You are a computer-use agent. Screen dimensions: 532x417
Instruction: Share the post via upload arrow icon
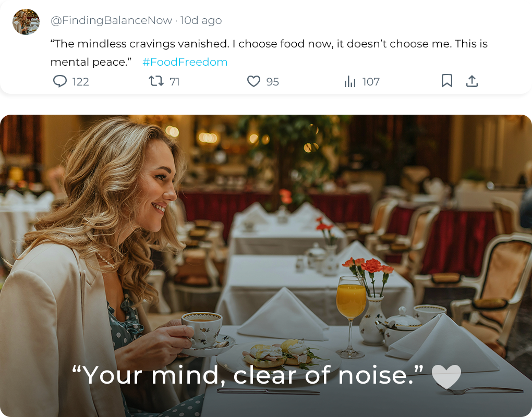(472, 81)
